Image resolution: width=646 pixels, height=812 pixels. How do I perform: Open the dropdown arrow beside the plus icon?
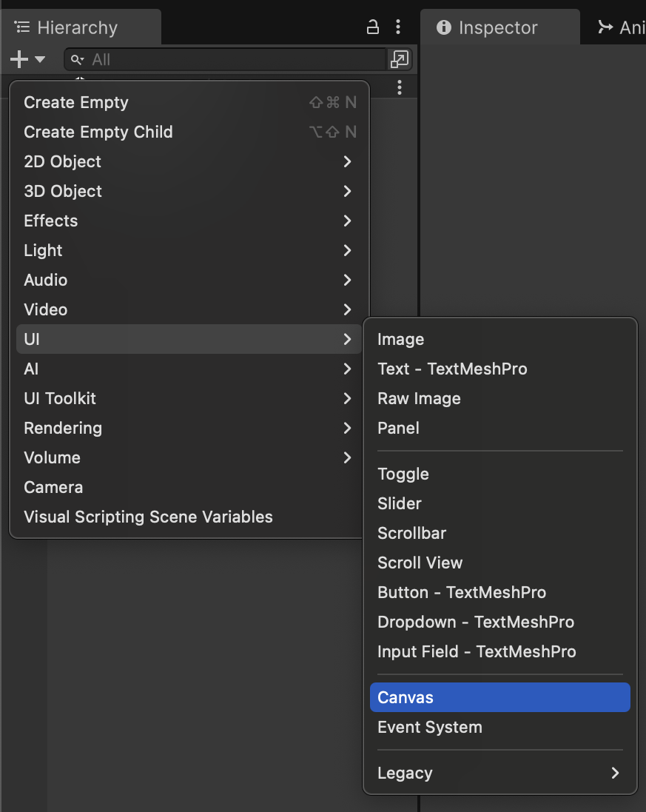[40, 59]
